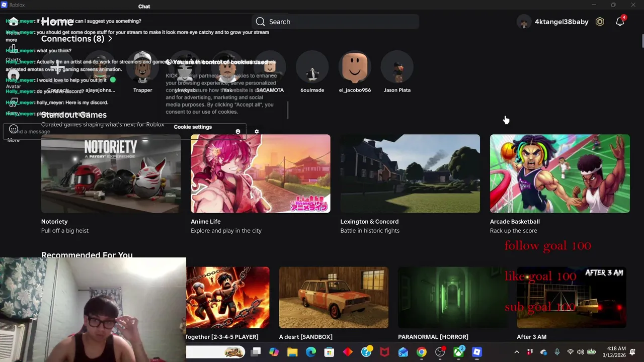Click the Search field

(335, 22)
